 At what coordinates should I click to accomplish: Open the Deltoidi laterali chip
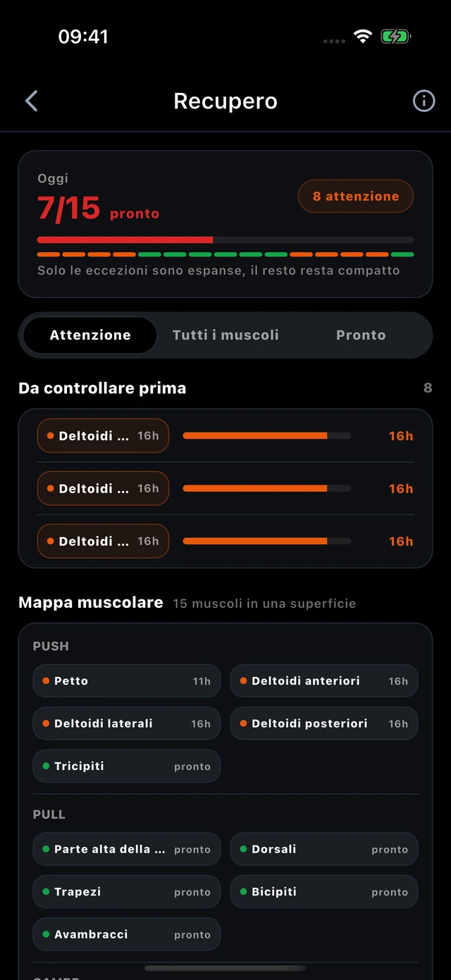[x=127, y=724]
